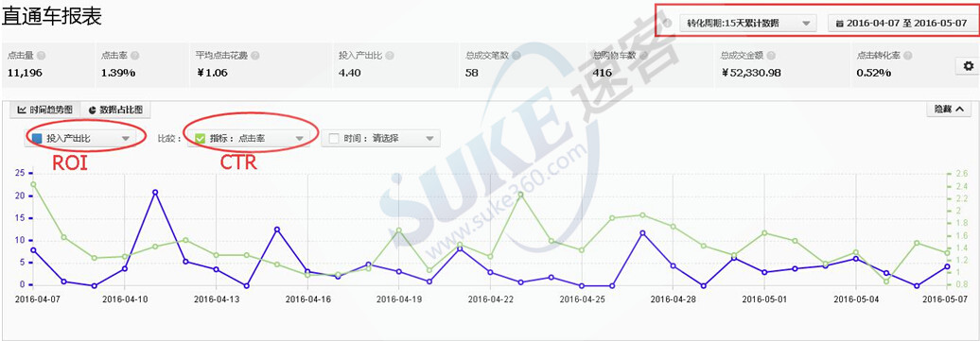The height and width of the screenshot is (341, 980).
Task: Click left axis value 25
Action: point(21,173)
